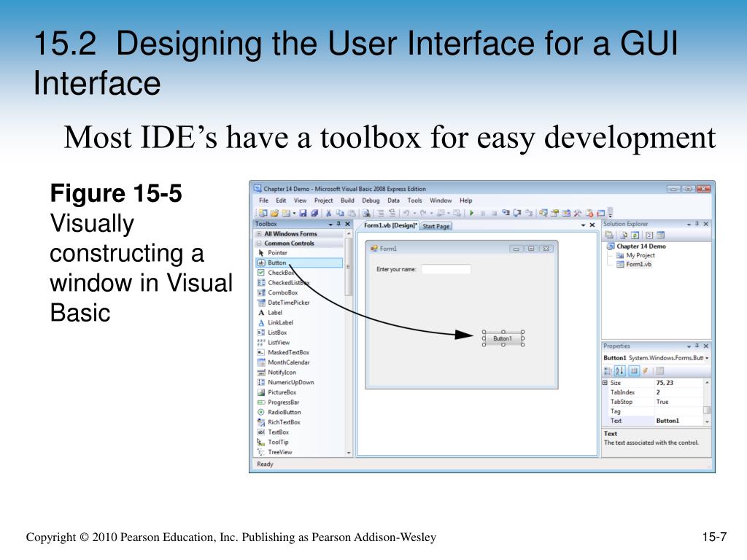The width and height of the screenshot is (747, 560).
Task: Open the File menu
Action: coord(263,201)
